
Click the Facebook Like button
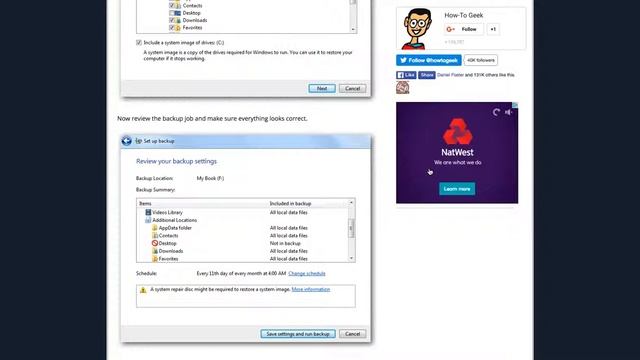point(406,75)
